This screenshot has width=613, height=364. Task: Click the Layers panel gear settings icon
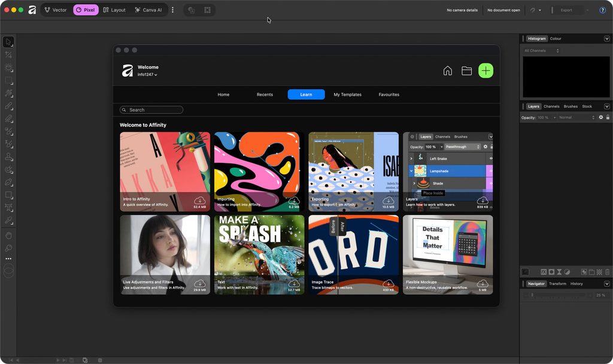tap(601, 117)
